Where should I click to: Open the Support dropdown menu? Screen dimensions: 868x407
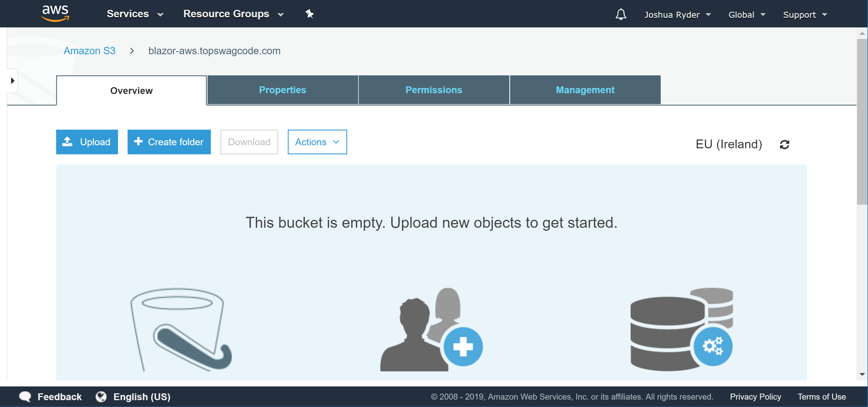point(805,15)
